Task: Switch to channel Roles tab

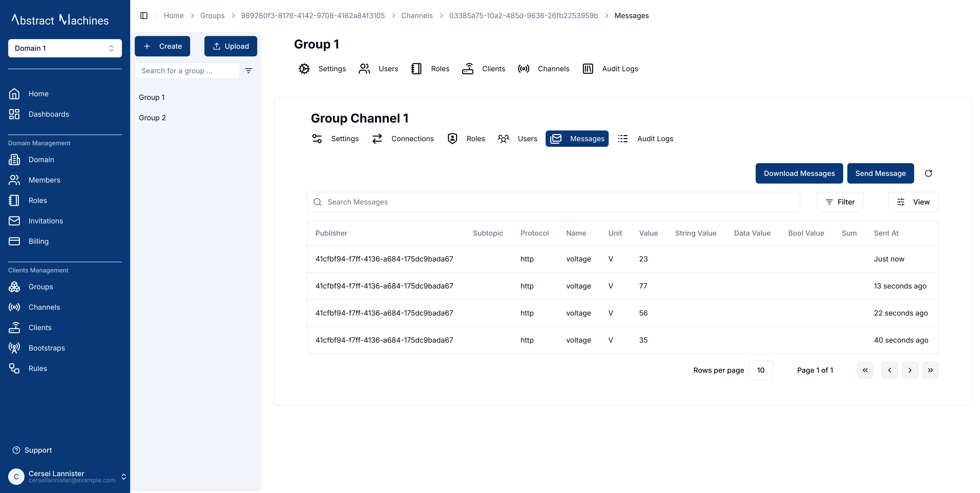Action: (x=466, y=139)
